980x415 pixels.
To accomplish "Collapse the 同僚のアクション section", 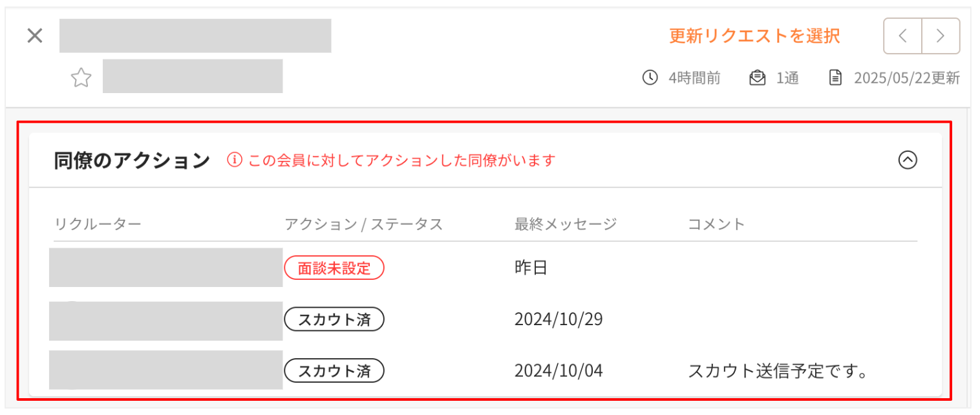I will [x=908, y=160].
